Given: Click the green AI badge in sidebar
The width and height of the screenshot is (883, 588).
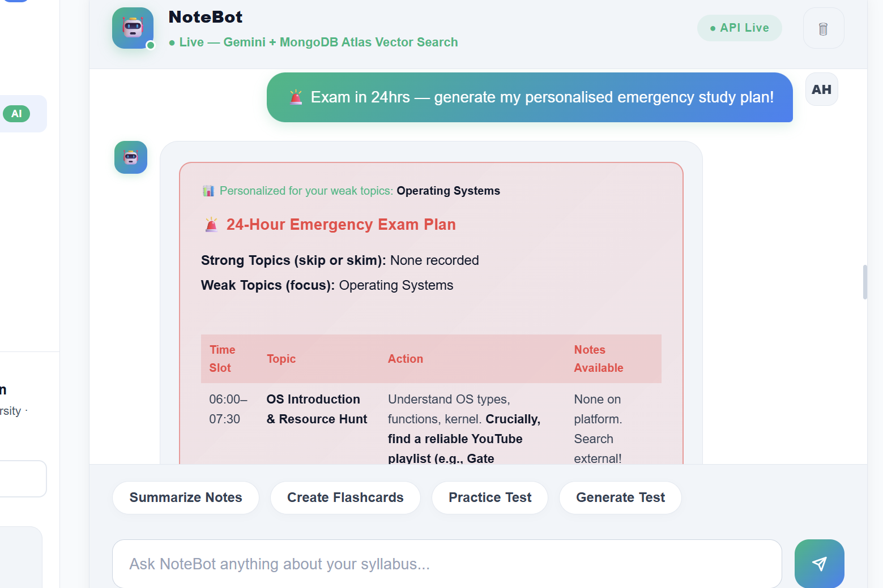Looking at the screenshot, I should [16, 114].
